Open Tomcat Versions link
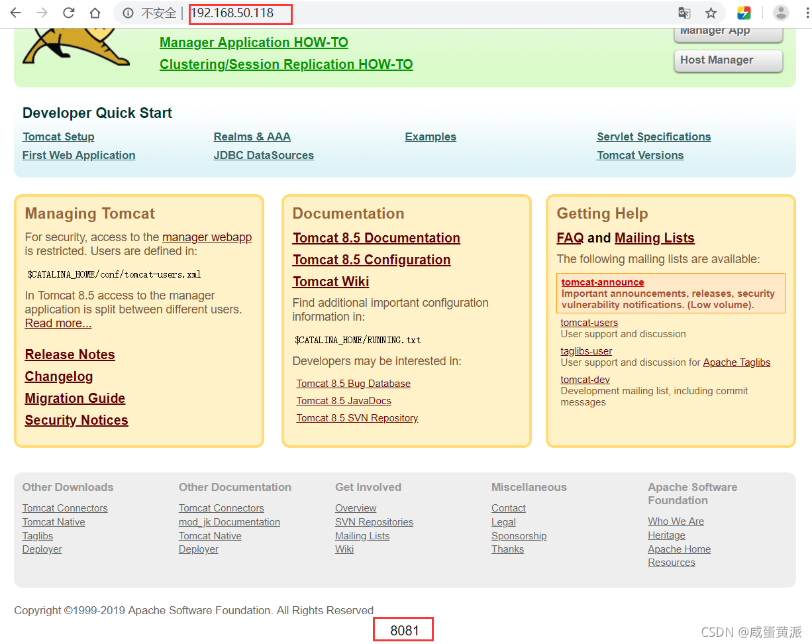Screen dimensions: 812x644 (x=640, y=155)
